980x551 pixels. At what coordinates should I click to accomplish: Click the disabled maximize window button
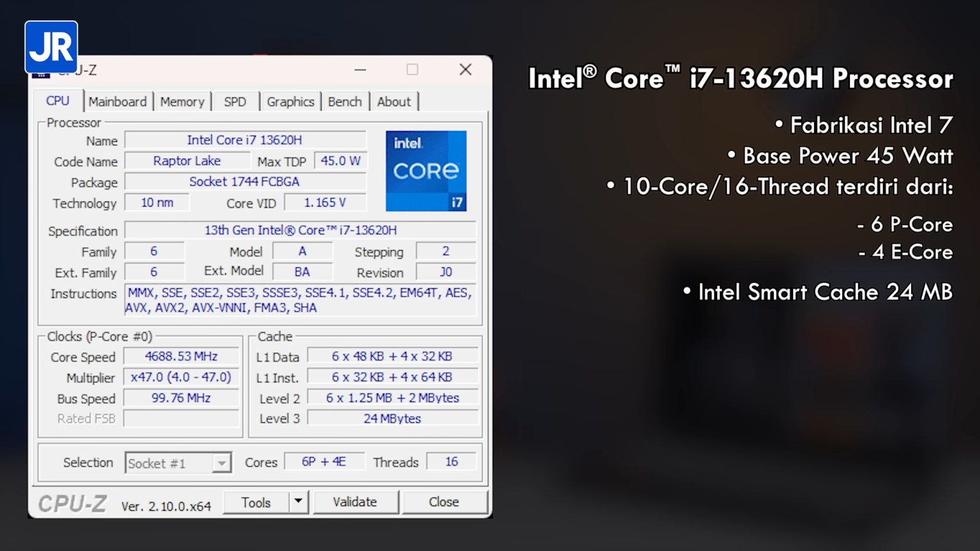point(413,70)
